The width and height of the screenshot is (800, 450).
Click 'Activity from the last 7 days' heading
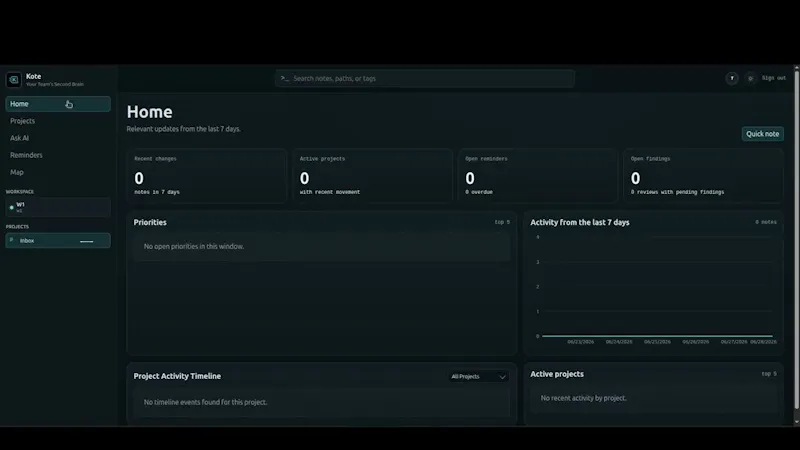(580, 222)
